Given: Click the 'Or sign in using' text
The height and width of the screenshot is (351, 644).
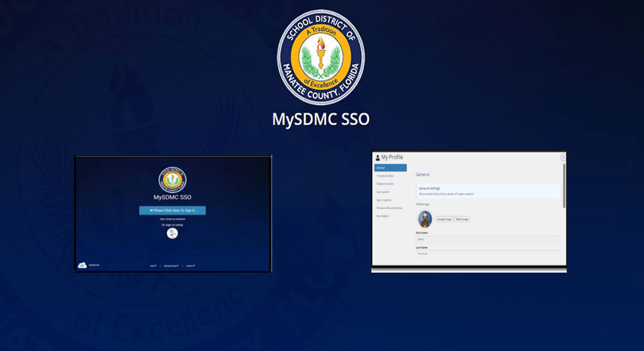Looking at the screenshot, I should tap(172, 225).
